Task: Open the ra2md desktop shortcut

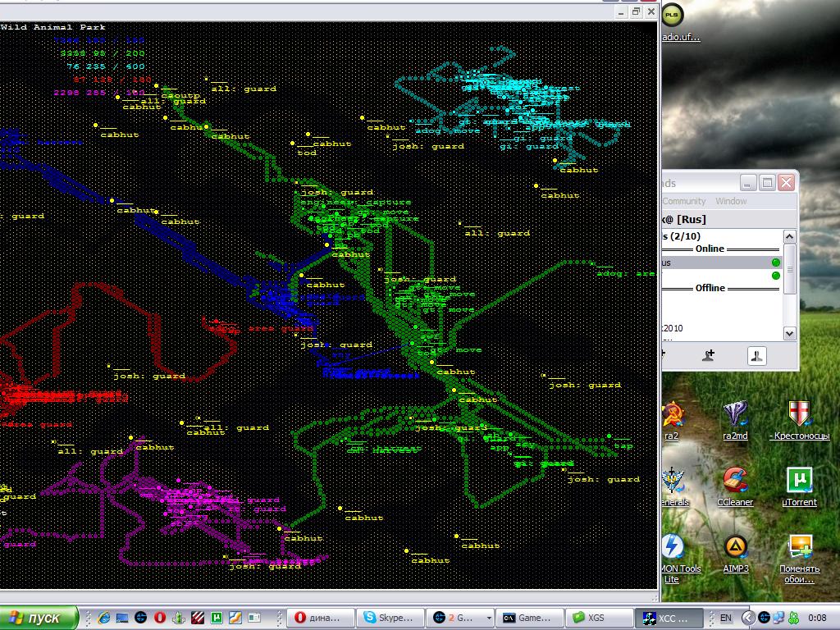Action: tap(735, 421)
